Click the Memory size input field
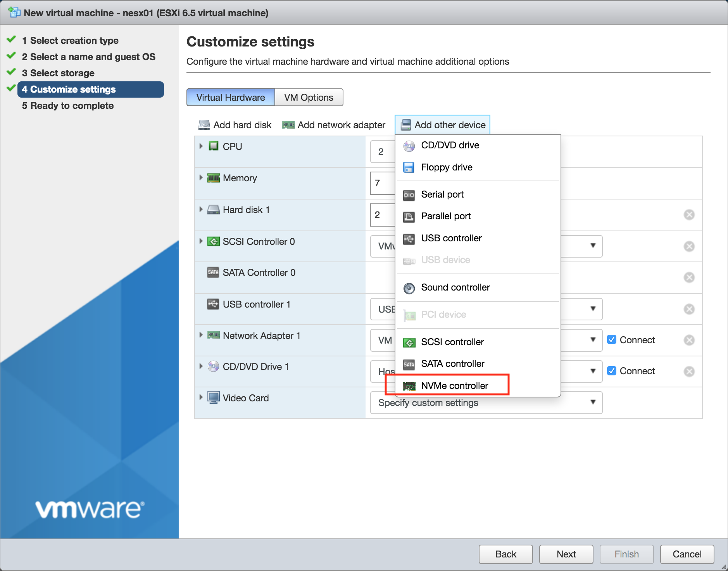 (383, 183)
